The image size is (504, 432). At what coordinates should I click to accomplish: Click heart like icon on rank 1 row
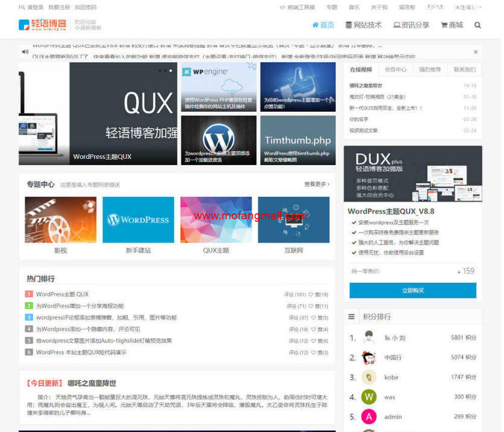click(x=310, y=295)
